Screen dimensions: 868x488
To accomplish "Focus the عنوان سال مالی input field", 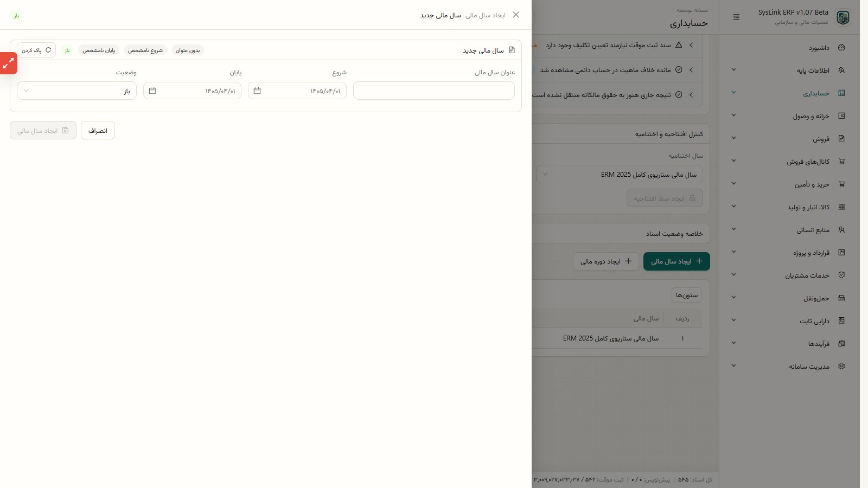I will coord(434,91).
